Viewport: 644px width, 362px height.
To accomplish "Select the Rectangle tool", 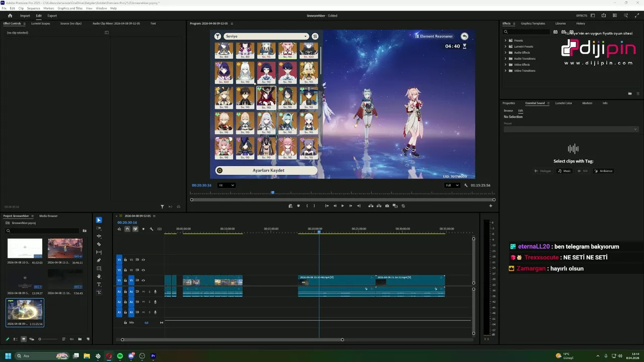I will tap(99, 268).
